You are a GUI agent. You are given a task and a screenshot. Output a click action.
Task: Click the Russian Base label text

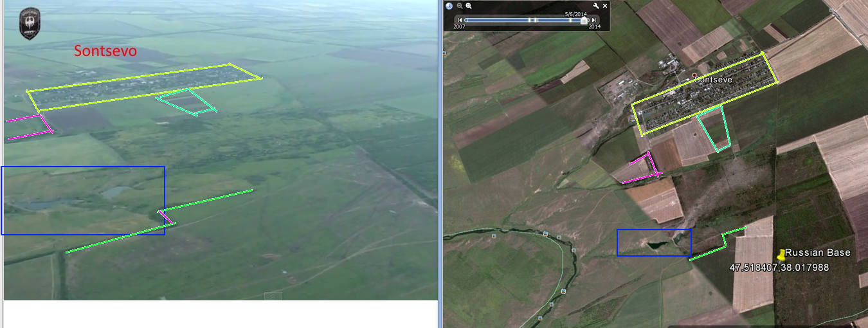click(817, 253)
